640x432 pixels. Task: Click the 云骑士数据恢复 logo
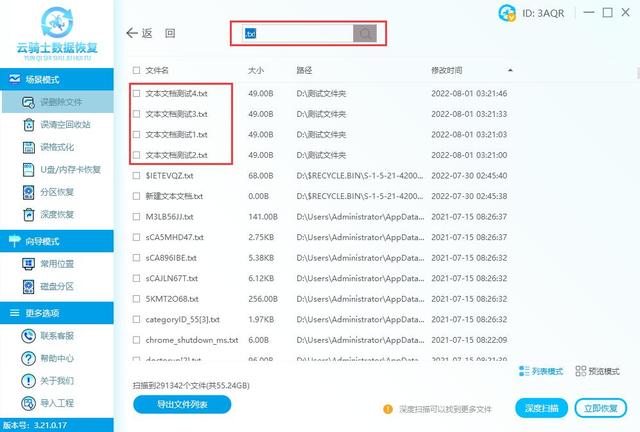57,34
